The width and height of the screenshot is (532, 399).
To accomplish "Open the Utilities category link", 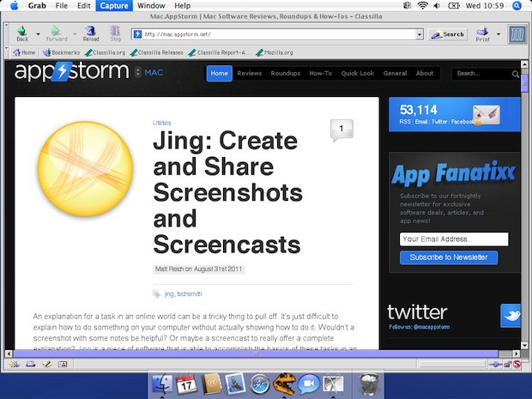I will tap(162, 123).
